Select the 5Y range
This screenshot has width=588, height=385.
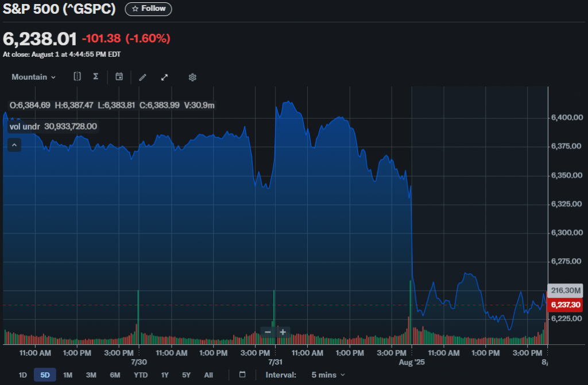pyautogui.click(x=186, y=375)
